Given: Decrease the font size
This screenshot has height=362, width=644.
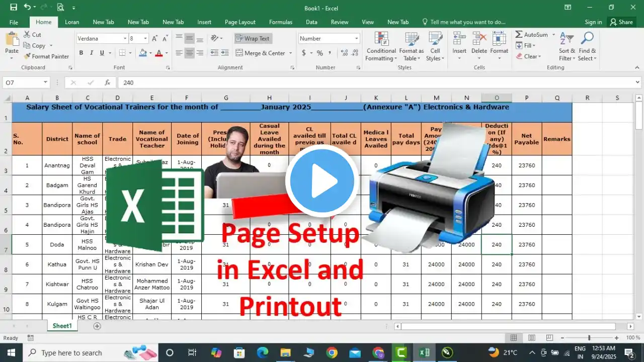Looking at the screenshot, I should pos(166,38).
